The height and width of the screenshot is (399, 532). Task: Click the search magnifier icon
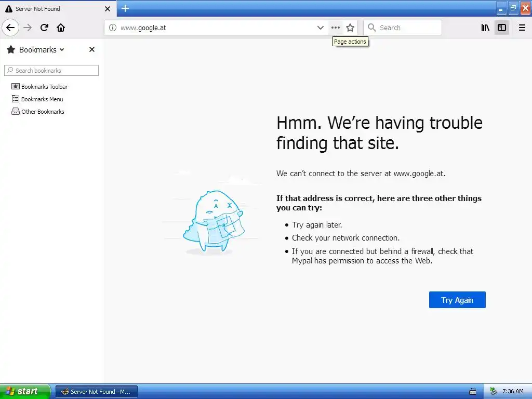(372, 28)
